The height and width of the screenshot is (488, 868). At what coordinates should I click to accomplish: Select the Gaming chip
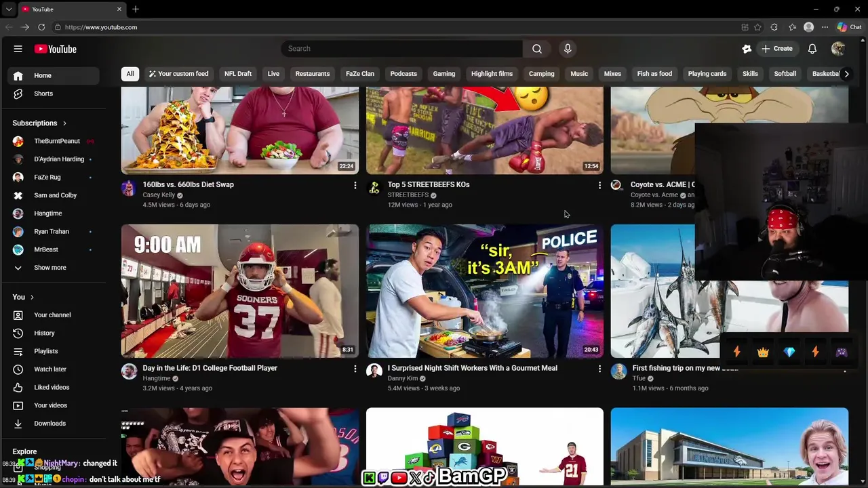(x=444, y=74)
